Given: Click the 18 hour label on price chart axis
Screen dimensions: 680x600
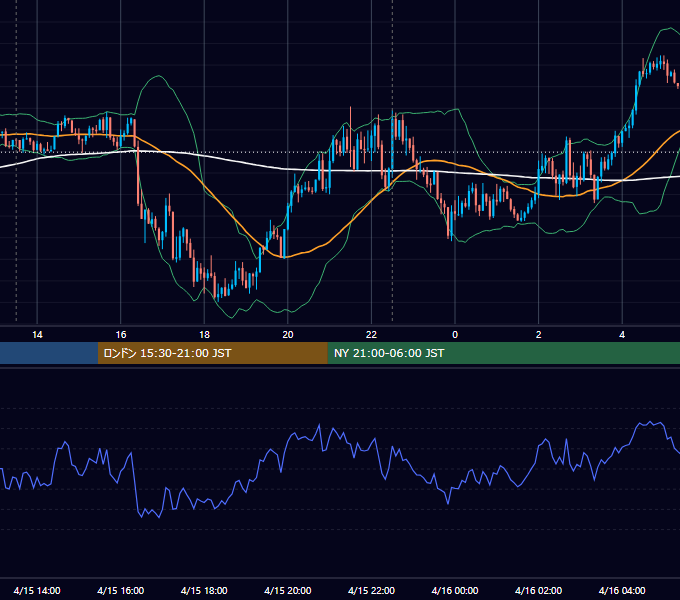Looking at the screenshot, I should [204, 335].
